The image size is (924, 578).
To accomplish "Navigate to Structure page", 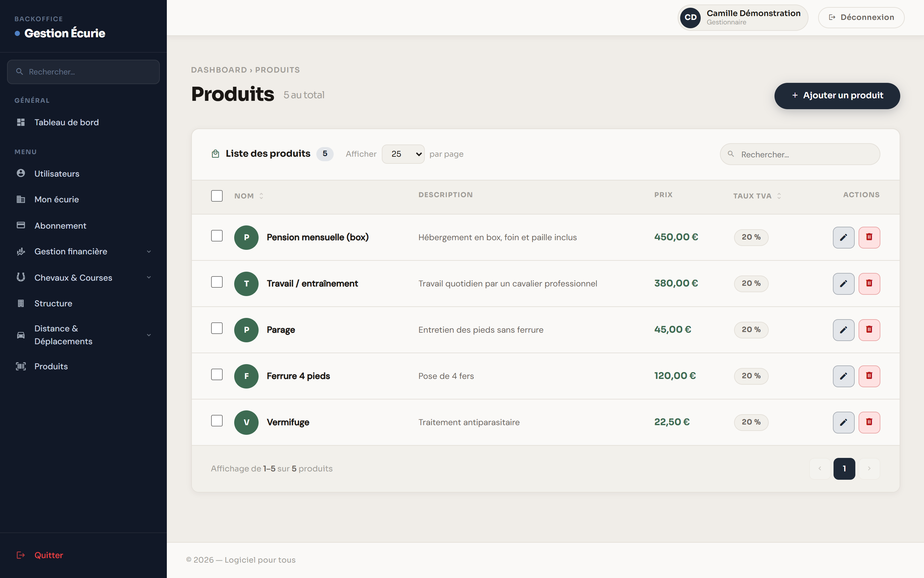I will coord(83,303).
